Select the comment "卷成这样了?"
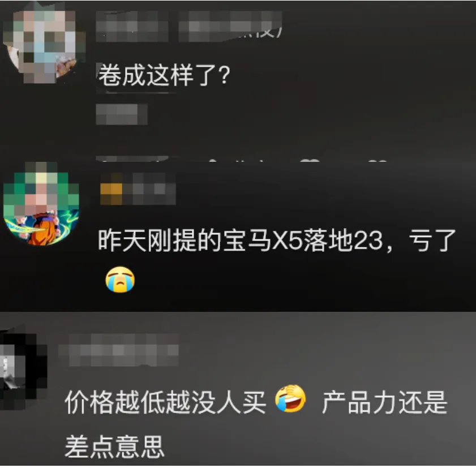476x468 pixels. [x=164, y=76]
